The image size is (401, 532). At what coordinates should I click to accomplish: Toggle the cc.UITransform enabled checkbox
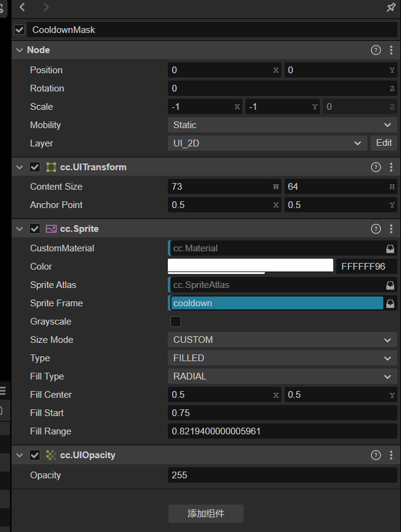[x=35, y=167]
